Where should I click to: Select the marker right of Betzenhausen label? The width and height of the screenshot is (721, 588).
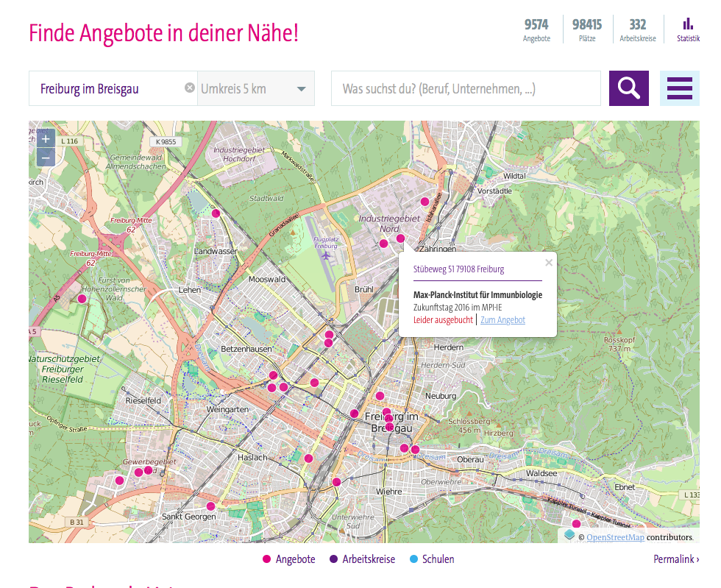tap(273, 375)
